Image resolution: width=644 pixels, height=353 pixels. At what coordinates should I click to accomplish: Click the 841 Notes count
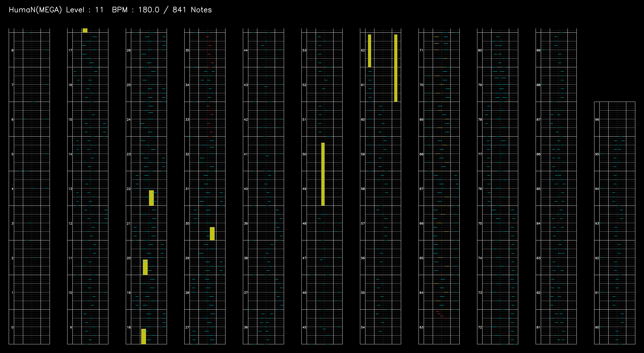click(192, 10)
